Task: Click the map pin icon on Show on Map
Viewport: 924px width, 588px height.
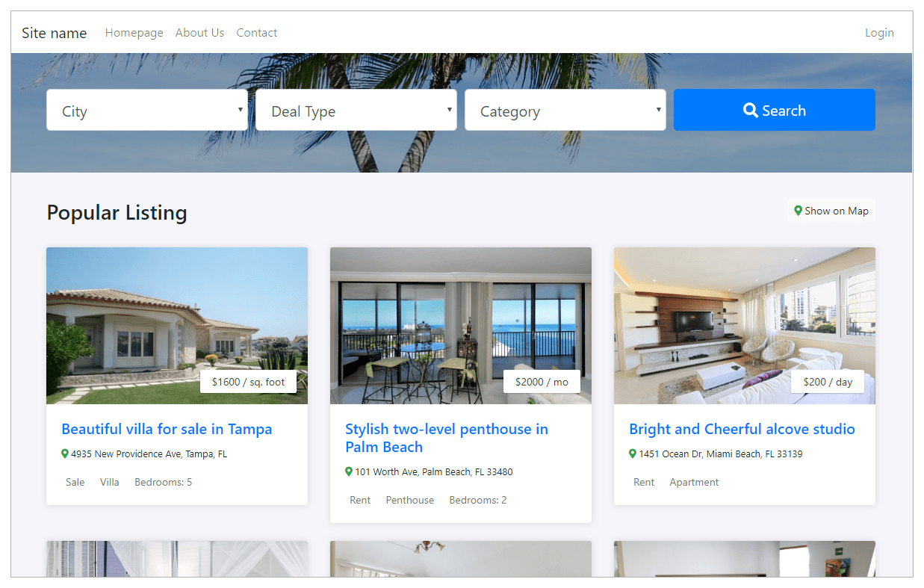Action: 798,211
